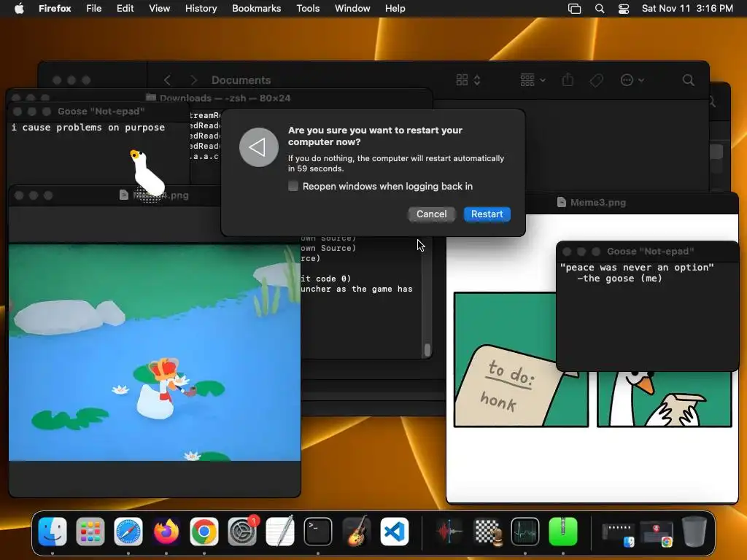Open the Terminal icon in the Dock

318,531
